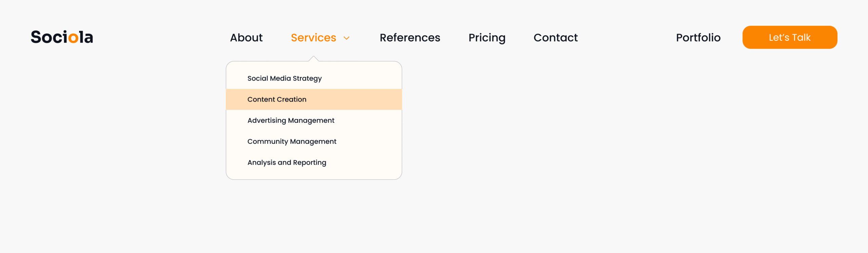Choose Analysis and Reporting option

(x=287, y=162)
